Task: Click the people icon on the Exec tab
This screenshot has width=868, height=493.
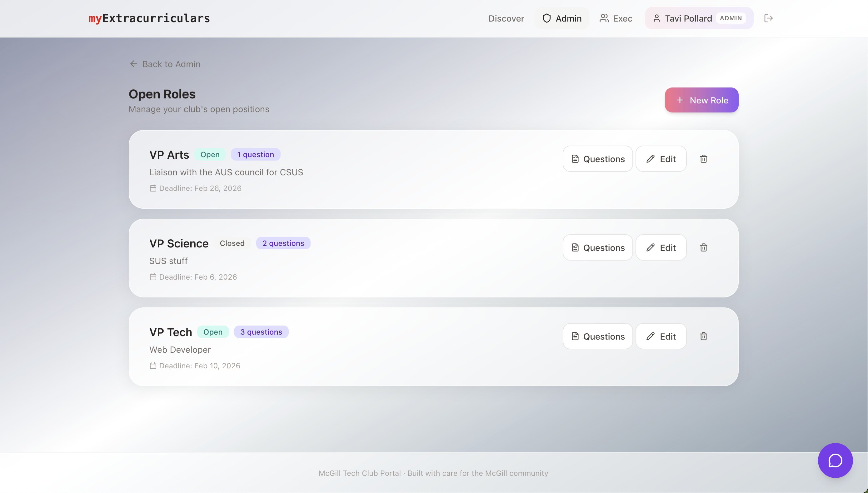Action: pyautogui.click(x=604, y=18)
